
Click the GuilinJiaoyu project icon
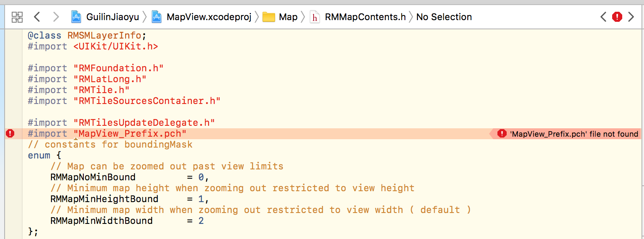coord(76,17)
